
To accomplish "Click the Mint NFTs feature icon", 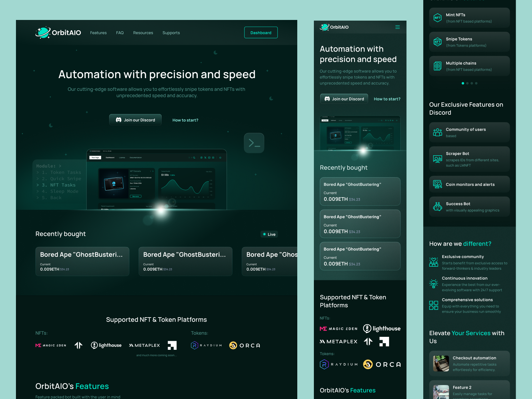I will [x=438, y=18].
